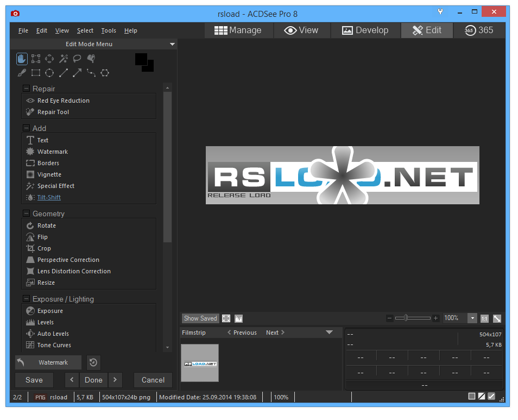Image resolution: width=518 pixels, height=420 pixels.
Task: Open the Auto Levels tool
Action: 53,334
